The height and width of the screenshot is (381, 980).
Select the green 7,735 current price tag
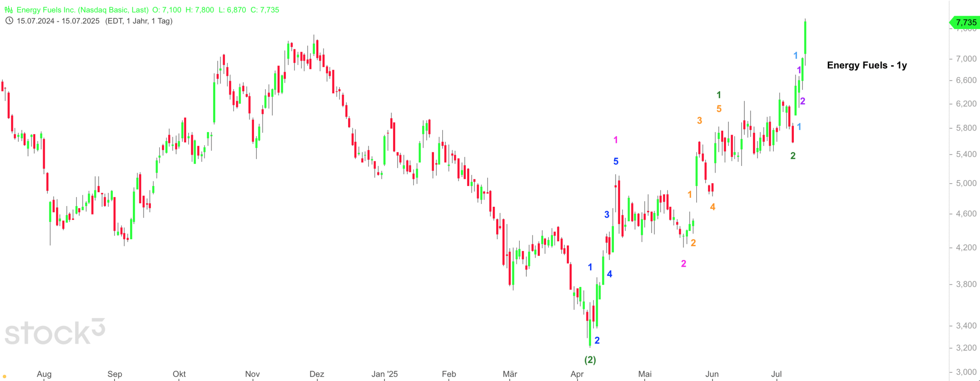pyautogui.click(x=965, y=22)
